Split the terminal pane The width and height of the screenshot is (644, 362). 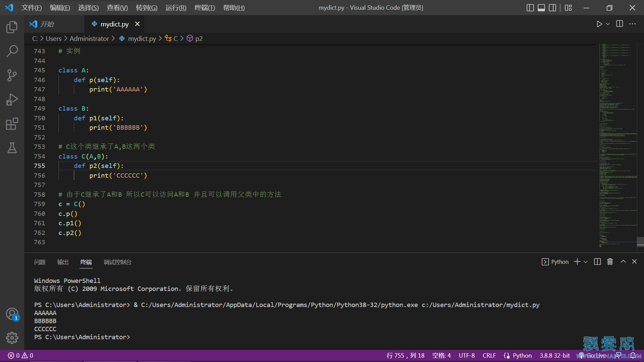[597, 261]
